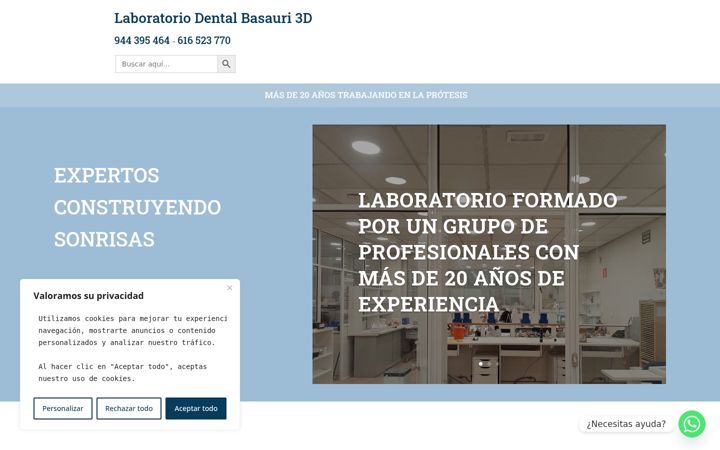720x450 pixels.
Task: Click the '¿Necesitas ayuda?' help label
Action: pos(626,424)
